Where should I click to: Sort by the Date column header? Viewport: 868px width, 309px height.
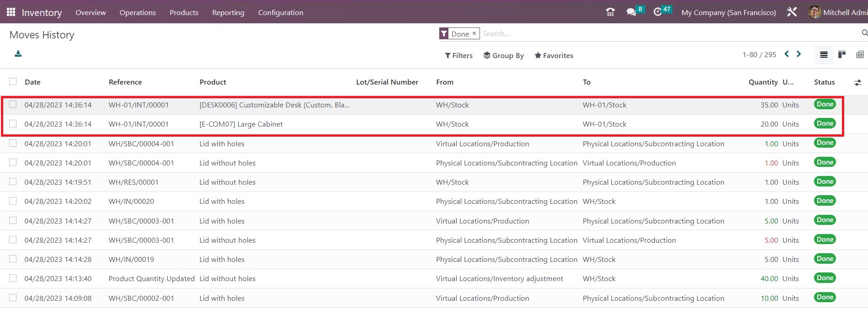[x=32, y=82]
